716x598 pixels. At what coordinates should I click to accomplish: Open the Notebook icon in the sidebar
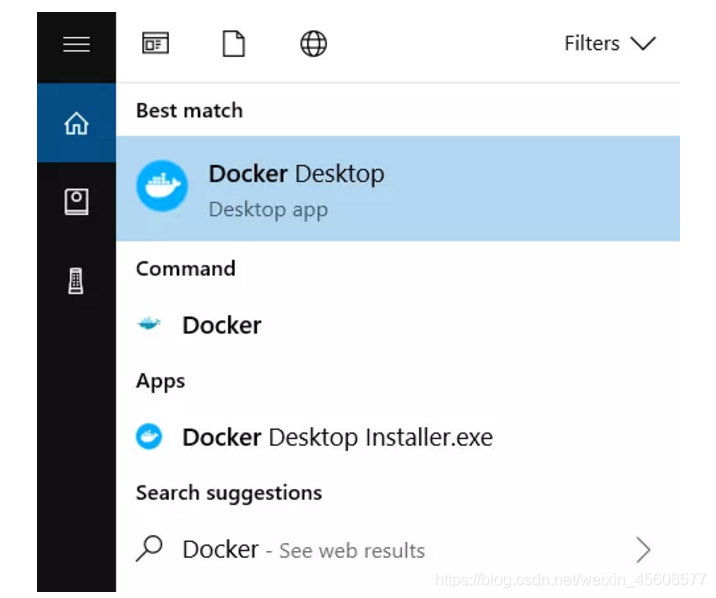[76, 201]
